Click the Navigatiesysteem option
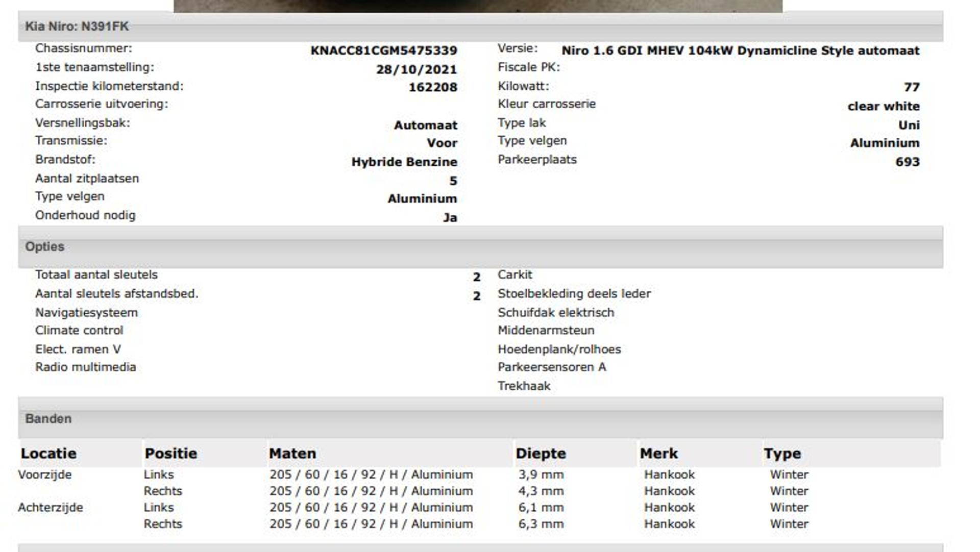 86,313
